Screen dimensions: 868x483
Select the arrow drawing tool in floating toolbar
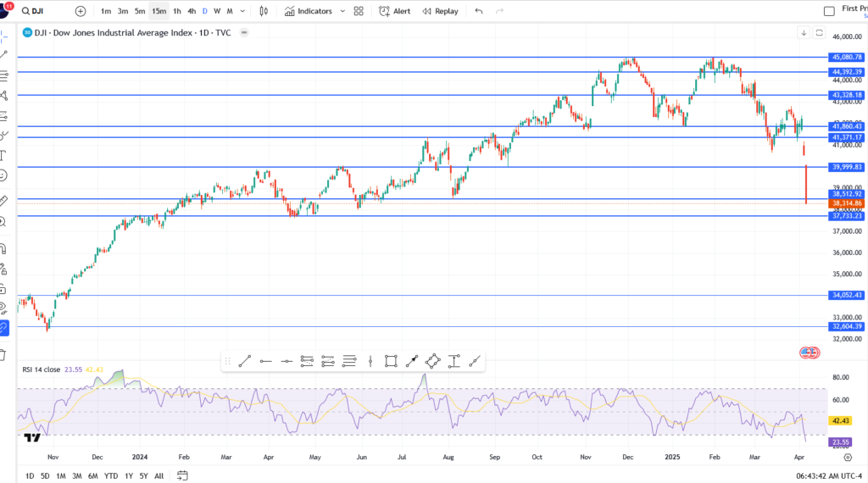pyautogui.click(x=412, y=361)
